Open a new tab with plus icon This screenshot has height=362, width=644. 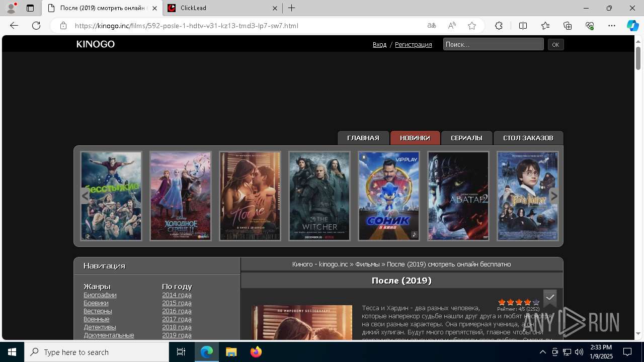pos(292,8)
